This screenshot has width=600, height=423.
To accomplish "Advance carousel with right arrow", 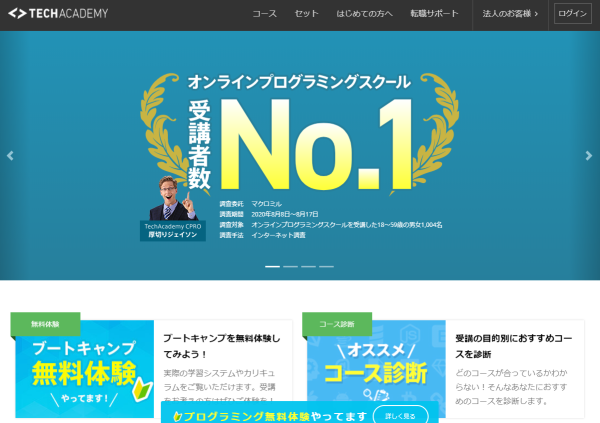I will pos(589,155).
